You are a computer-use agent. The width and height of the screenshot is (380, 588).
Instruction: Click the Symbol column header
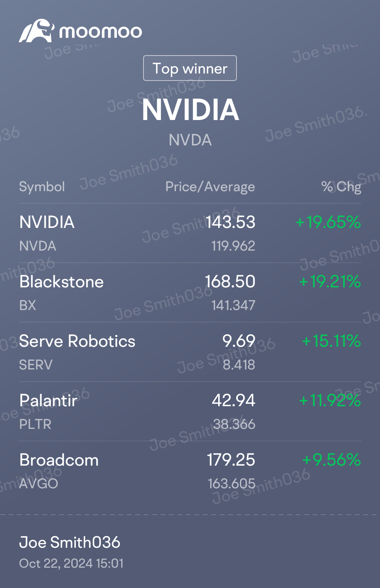(x=42, y=186)
